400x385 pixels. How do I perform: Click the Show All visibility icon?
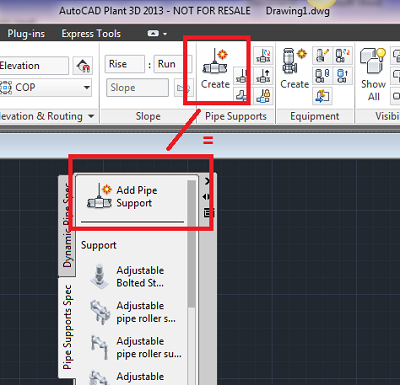373,74
